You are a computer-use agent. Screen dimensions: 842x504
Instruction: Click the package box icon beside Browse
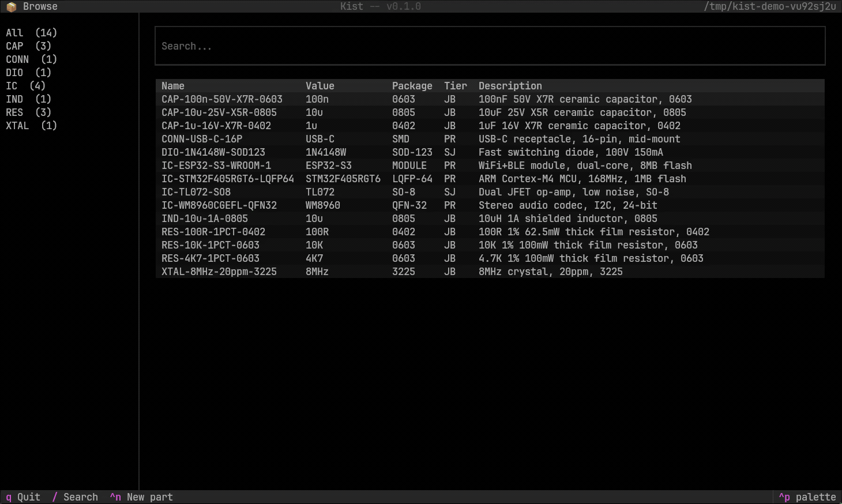(10, 6)
